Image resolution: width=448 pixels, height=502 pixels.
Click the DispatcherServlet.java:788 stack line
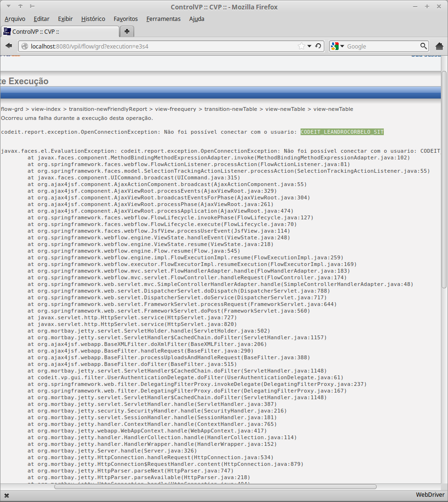click(x=178, y=291)
